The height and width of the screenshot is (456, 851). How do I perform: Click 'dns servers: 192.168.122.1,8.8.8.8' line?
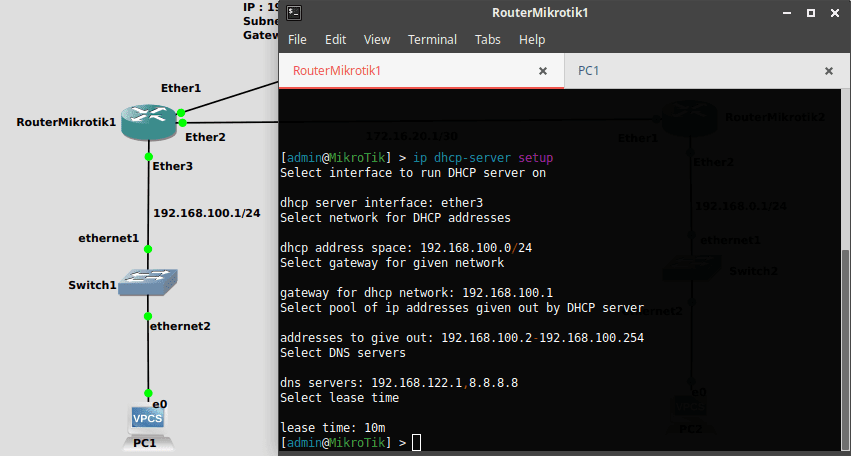point(399,383)
